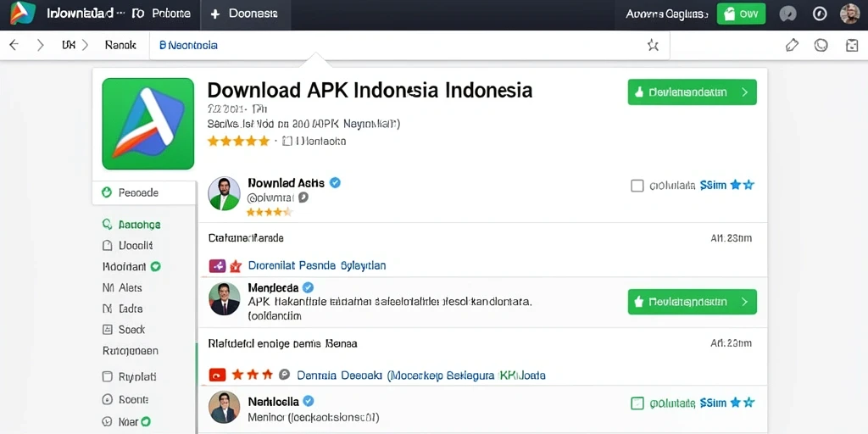Click the address field showing Neontneia
This screenshot has height=434, width=868.
point(409,46)
